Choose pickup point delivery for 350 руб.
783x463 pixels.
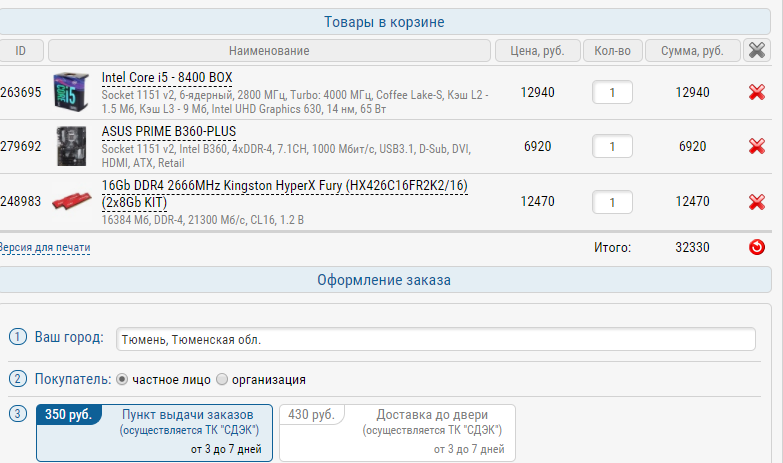point(154,433)
